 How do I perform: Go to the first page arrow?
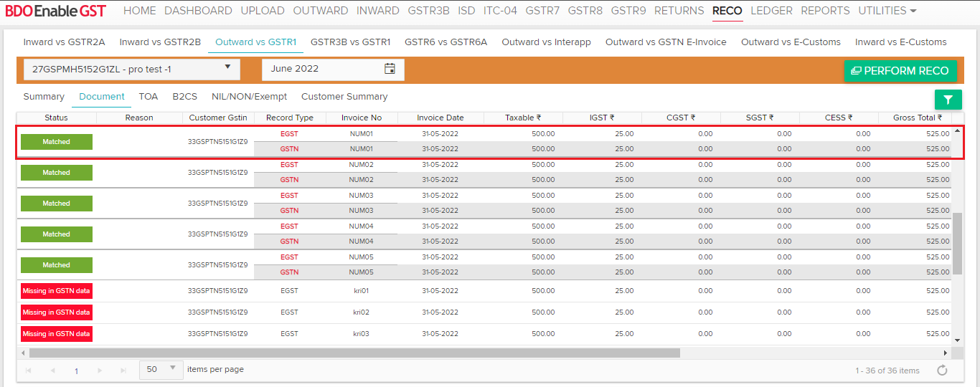pyautogui.click(x=29, y=371)
